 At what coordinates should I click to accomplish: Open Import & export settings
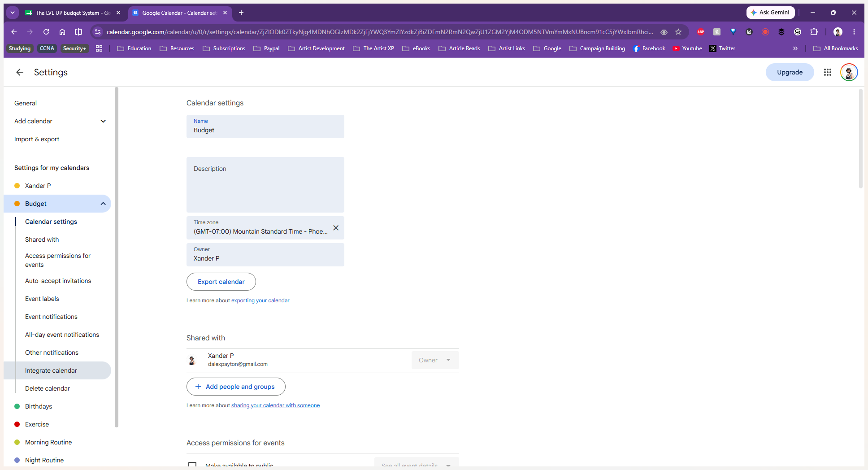(37, 139)
